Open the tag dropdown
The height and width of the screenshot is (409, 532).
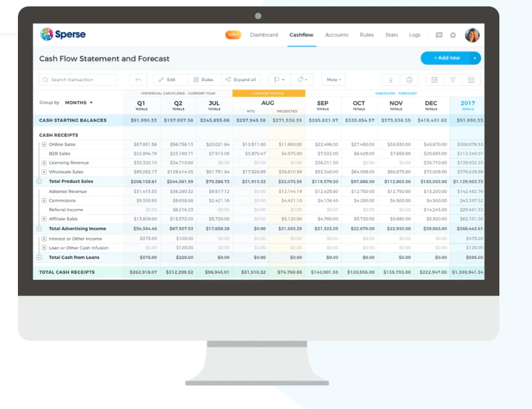[x=302, y=80]
